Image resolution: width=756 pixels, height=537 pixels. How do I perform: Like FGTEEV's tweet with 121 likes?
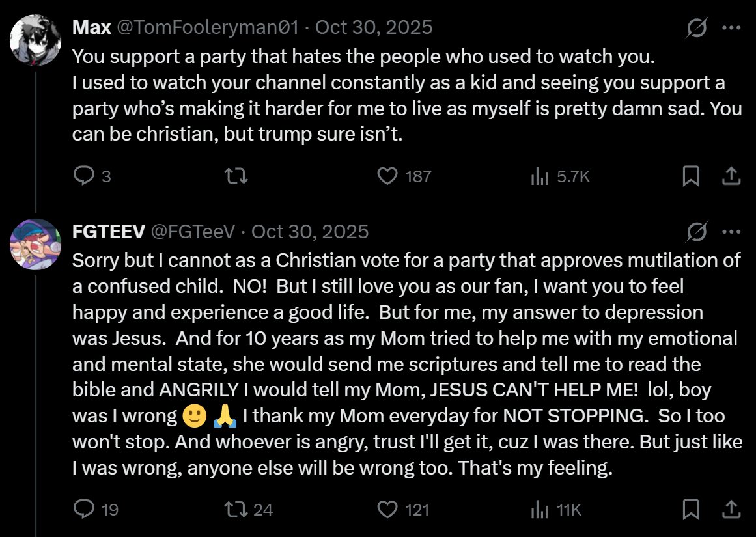tap(388, 509)
